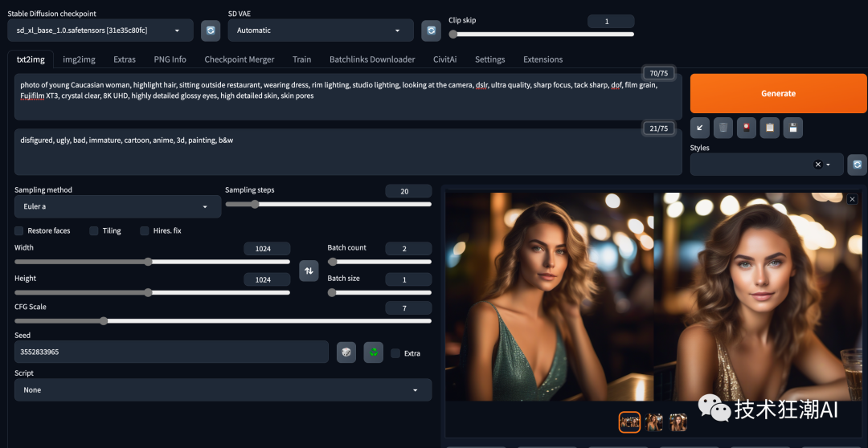
Task: Open the CivitAi tab
Action: coord(445,59)
